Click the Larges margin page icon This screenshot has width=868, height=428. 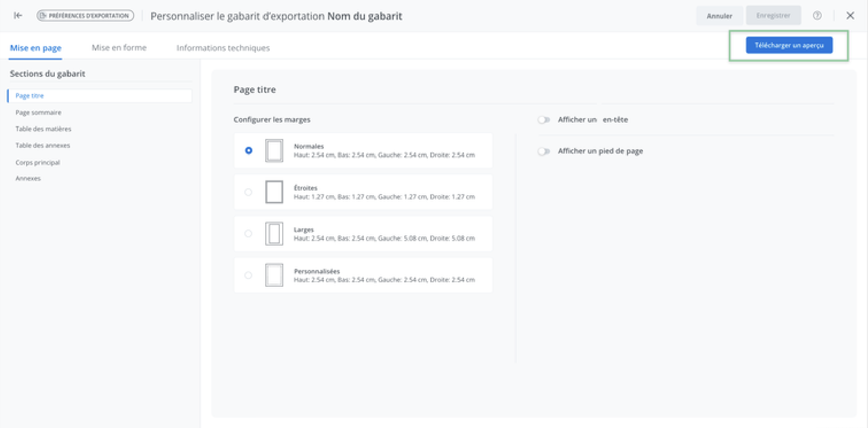pyautogui.click(x=274, y=234)
